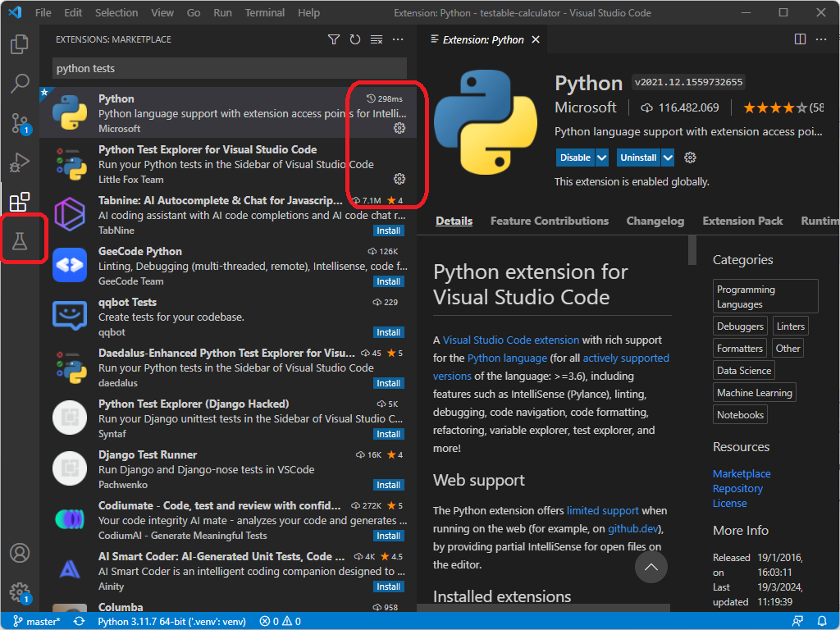
Task: Open Run and Debug view
Action: pyautogui.click(x=20, y=162)
